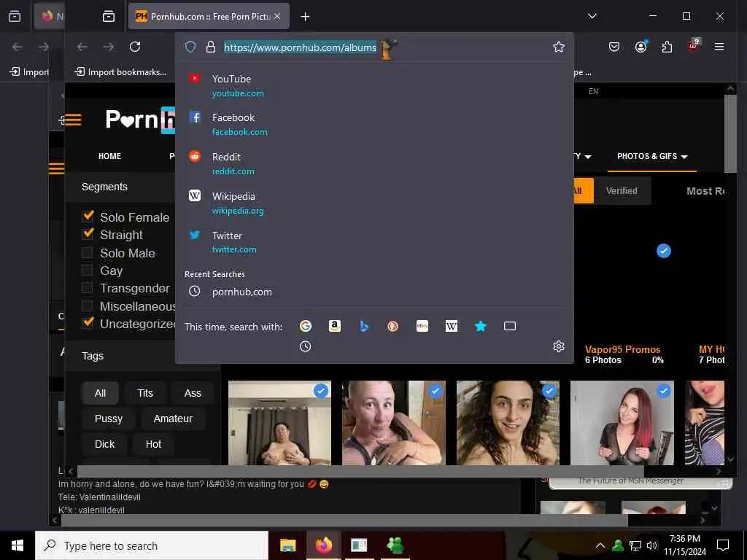The height and width of the screenshot is (560, 747).
Task: Toggle the Solo Female checkbox
Action: click(x=88, y=217)
